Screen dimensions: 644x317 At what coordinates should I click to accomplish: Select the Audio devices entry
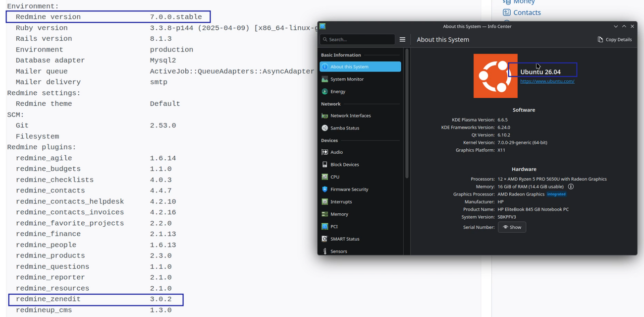[360, 152]
